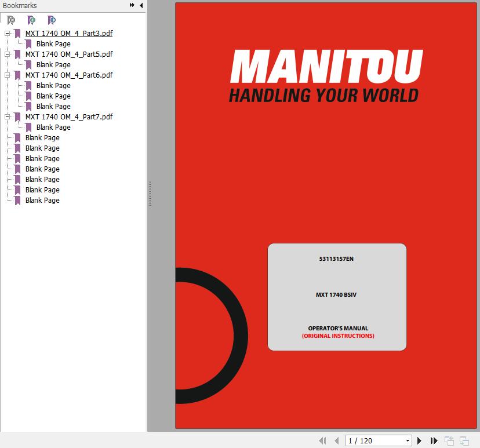Open bookmark MXT 1740 OM_4_Part7.pdf
Image resolution: width=480 pixels, height=448 pixels.
click(x=69, y=116)
